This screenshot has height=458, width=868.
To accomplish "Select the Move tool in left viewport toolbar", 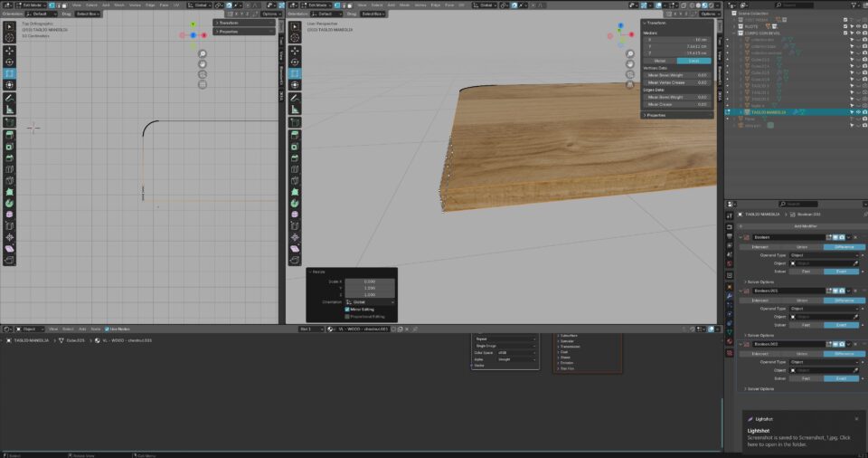I will pyautogui.click(x=9, y=51).
